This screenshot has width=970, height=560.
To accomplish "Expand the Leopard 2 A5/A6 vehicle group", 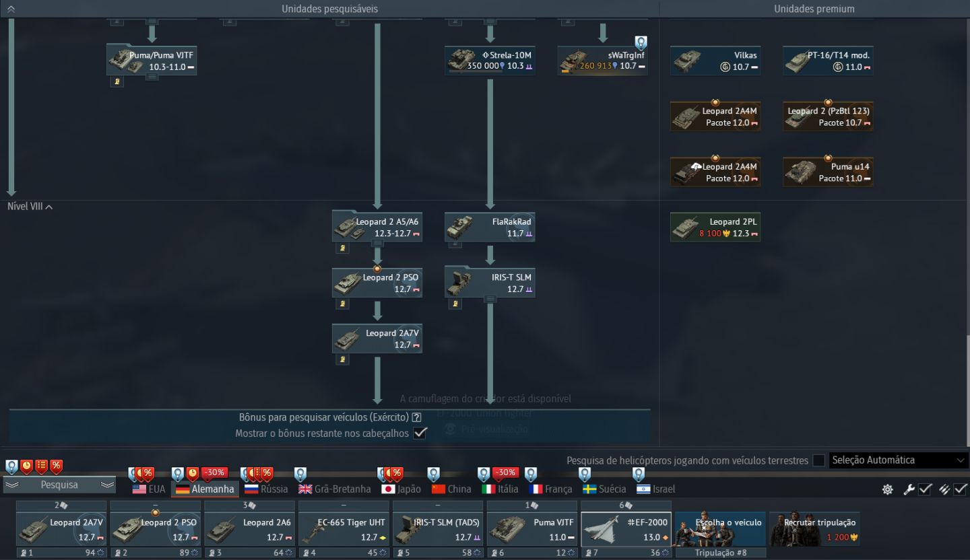I will tap(377, 244).
